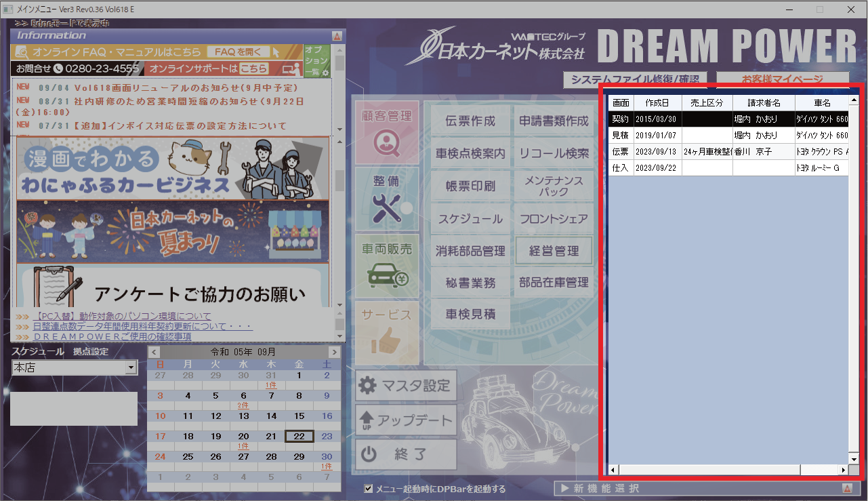Open 日整連点数データ年間使用料年契約更新 link
Image resolution: width=868 pixels, height=501 pixels.
coord(142,326)
